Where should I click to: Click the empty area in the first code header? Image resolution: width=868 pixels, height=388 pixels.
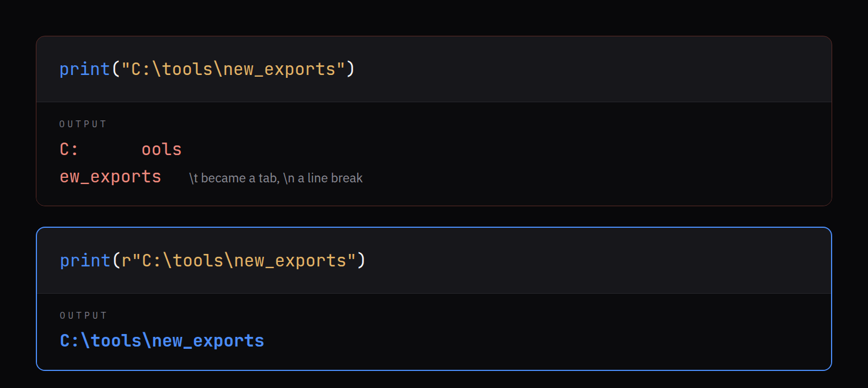[592, 69]
